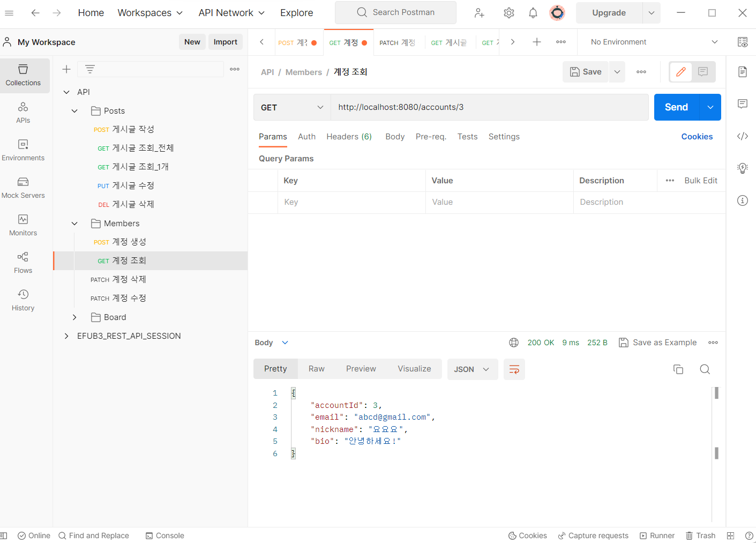This screenshot has height=543, width=756.
Task: Click the request URL field
Action: tap(490, 107)
